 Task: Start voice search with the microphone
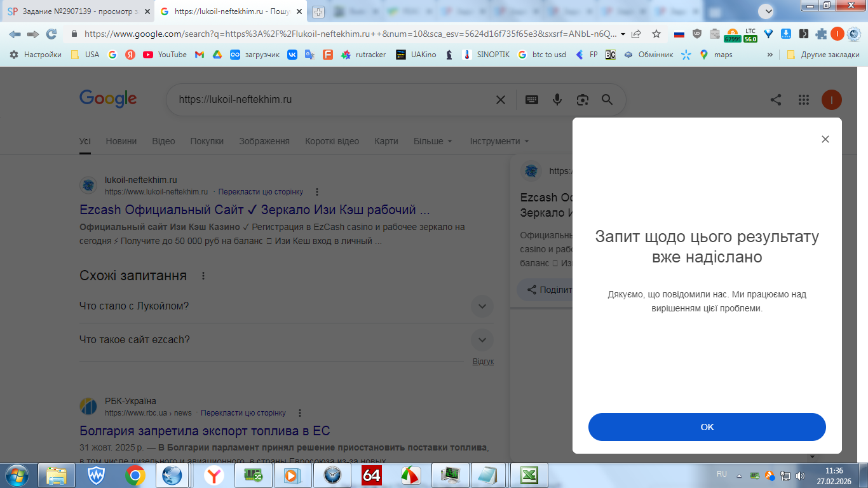click(557, 100)
